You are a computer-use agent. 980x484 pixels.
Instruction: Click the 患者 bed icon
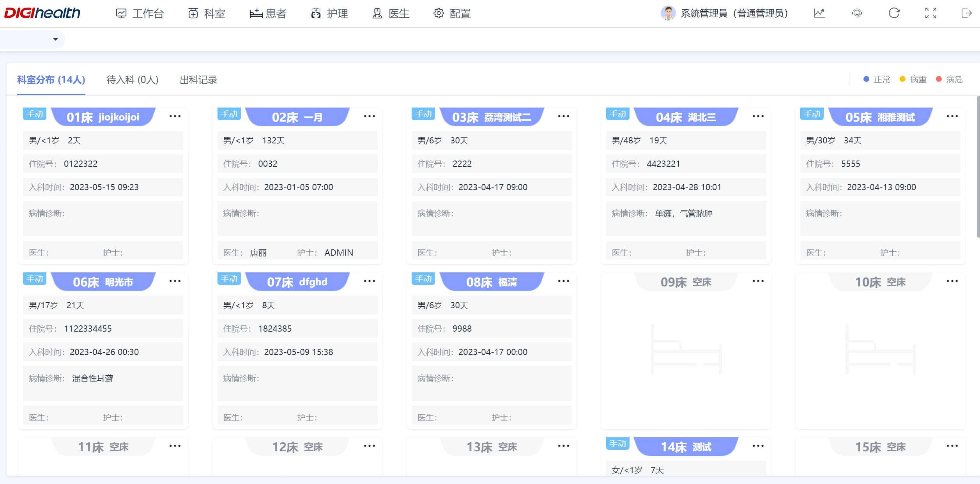[x=256, y=14]
